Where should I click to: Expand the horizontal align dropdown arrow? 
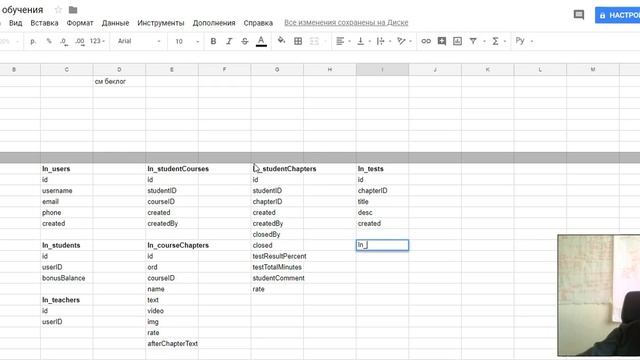349,41
